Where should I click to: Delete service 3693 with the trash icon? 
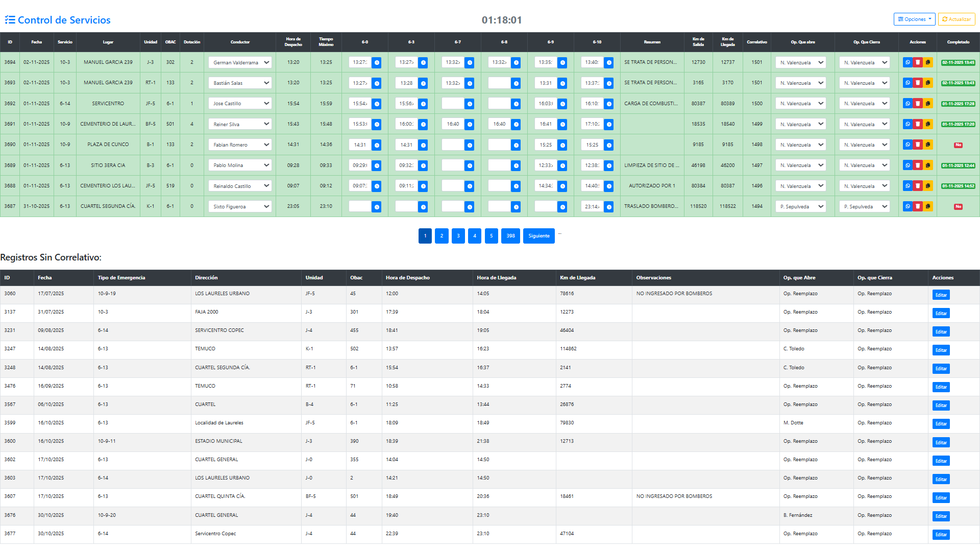[918, 83]
